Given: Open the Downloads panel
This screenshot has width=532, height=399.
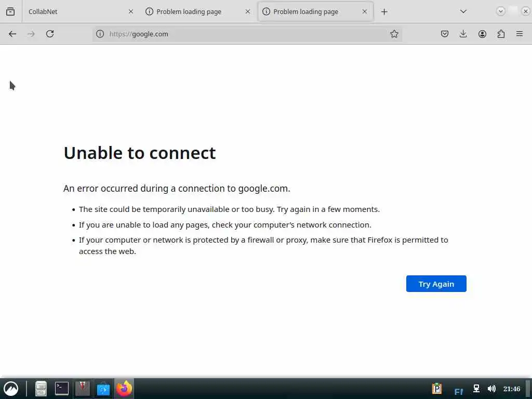Looking at the screenshot, I should 463,34.
